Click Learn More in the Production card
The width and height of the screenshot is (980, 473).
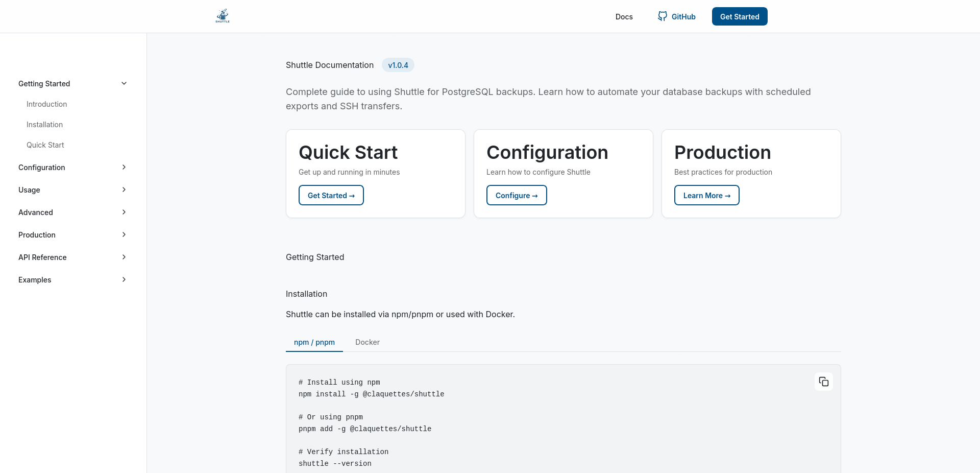click(x=706, y=195)
